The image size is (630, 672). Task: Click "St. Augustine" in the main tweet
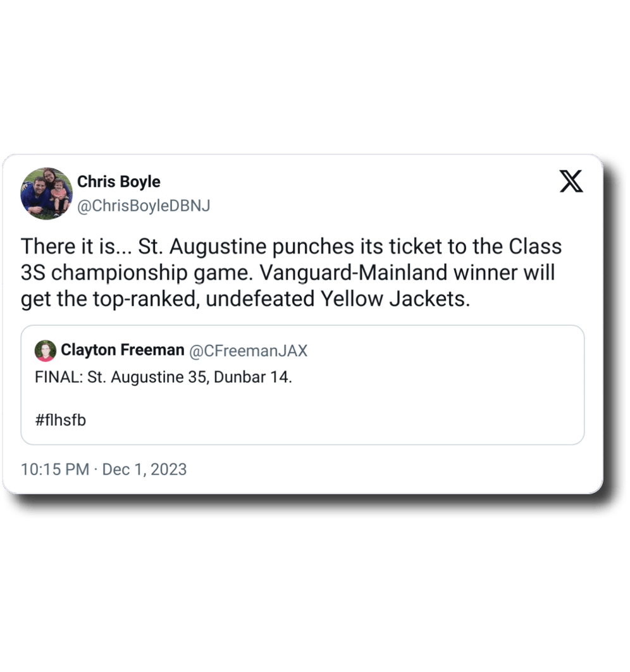[202, 246]
